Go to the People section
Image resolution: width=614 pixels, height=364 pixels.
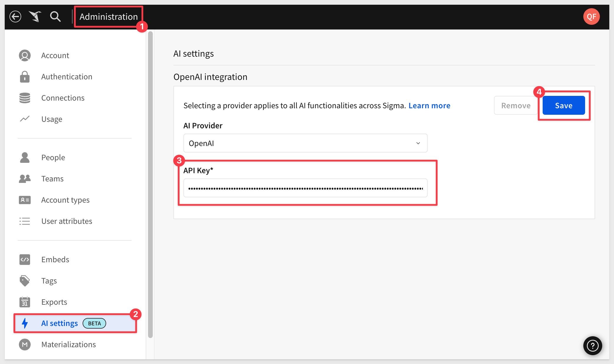pos(53,158)
